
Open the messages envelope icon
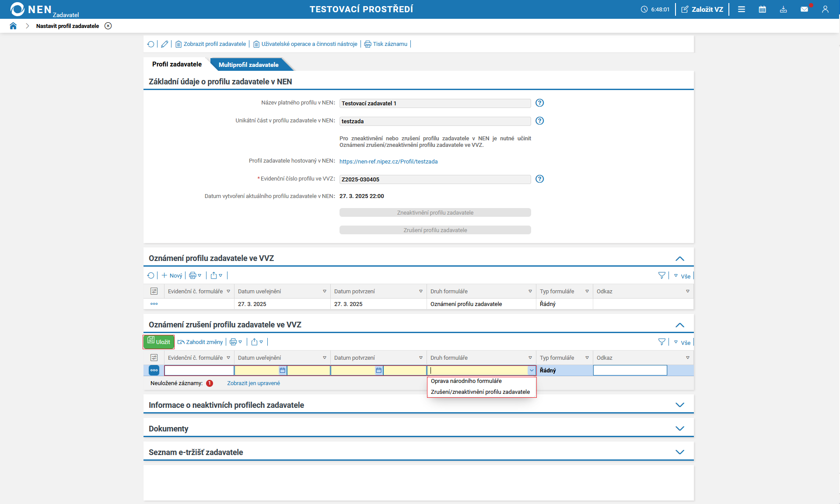[x=804, y=9]
